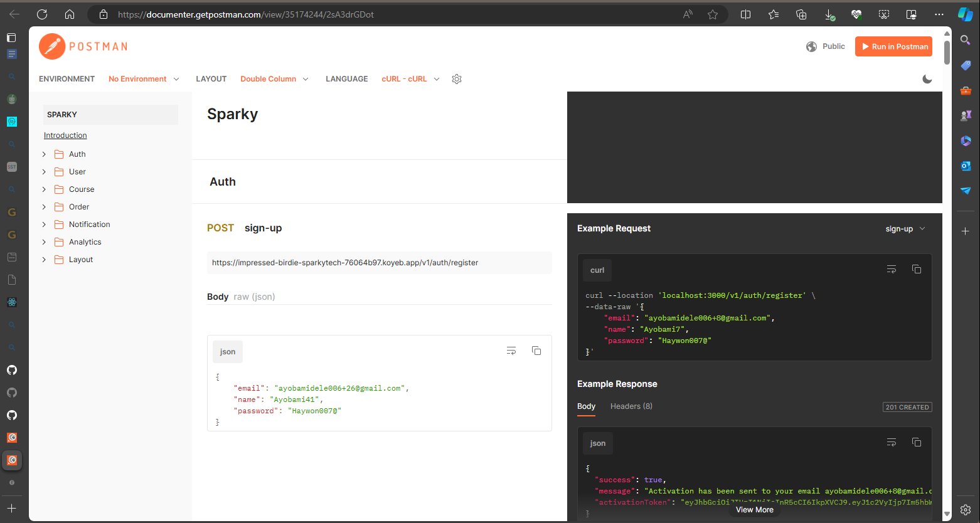Image resolution: width=980 pixels, height=523 pixels.
Task: Click Run in Postman button
Action: tap(893, 46)
